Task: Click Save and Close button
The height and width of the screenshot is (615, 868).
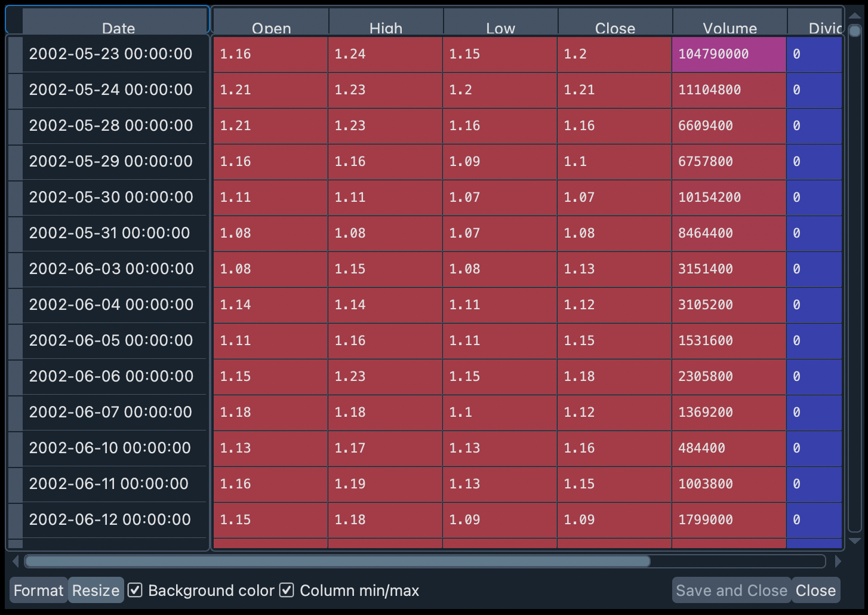Action: tap(731, 590)
